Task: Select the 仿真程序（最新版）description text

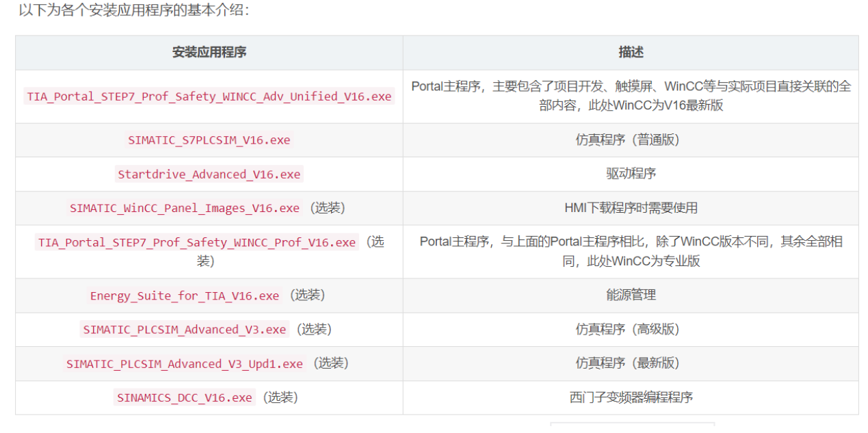Action: pos(631,364)
